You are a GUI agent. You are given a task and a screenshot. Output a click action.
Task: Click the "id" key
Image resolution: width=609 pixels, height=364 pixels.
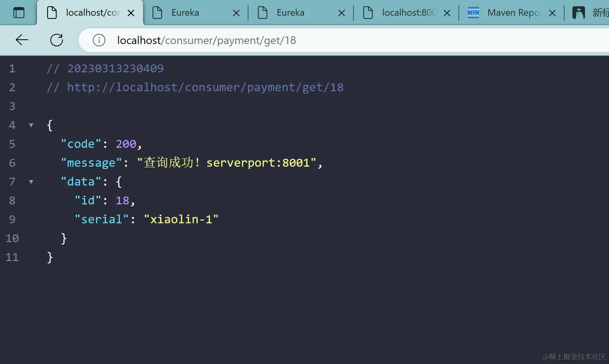point(88,200)
